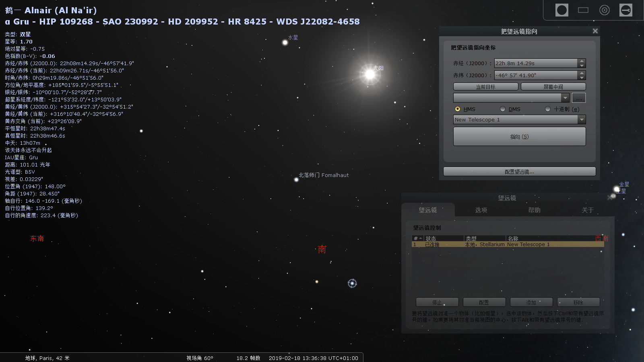This screenshot has height=362, width=644.
Task: Click the telescope reticle marker in the sky
Action: (x=352, y=284)
